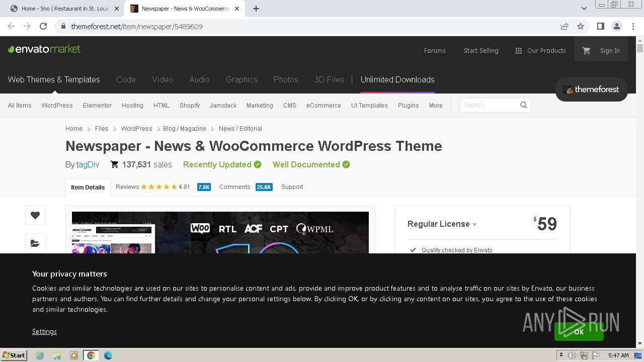Open Microsoft Edge from taskbar
This screenshot has height=362, width=644.
(108, 355)
